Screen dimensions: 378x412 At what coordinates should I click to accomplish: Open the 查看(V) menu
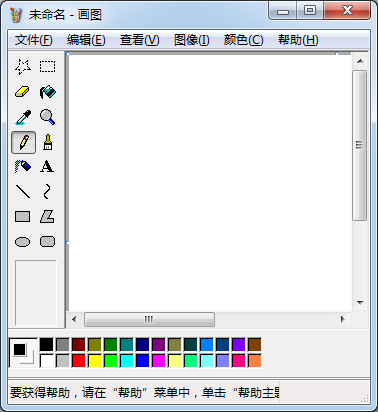point(140,40)
